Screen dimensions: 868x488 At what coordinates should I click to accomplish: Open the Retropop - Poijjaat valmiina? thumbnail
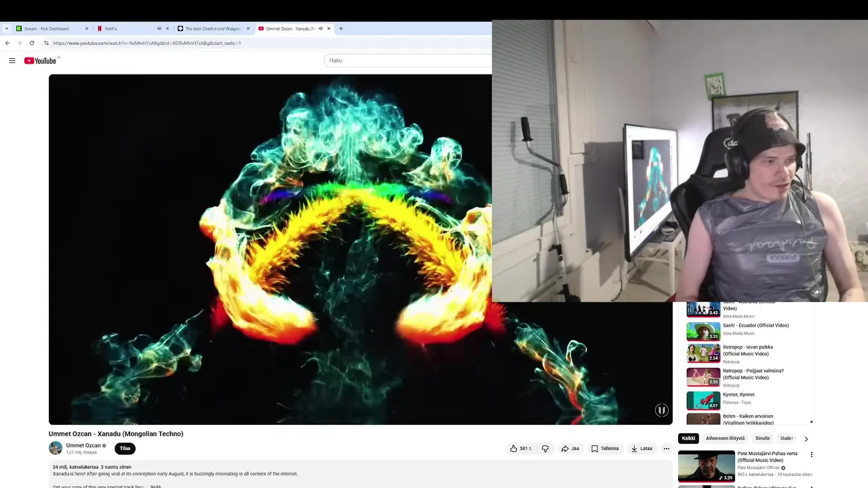703,376
